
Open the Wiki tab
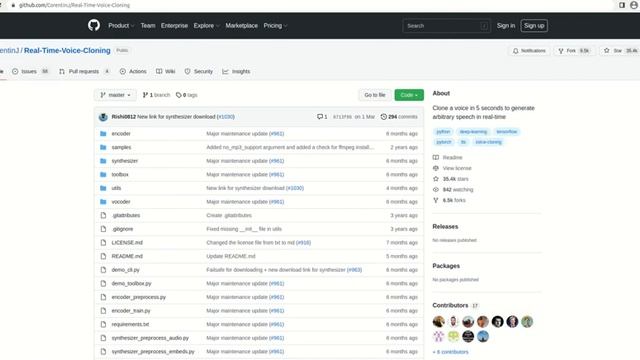coord(165,71)
